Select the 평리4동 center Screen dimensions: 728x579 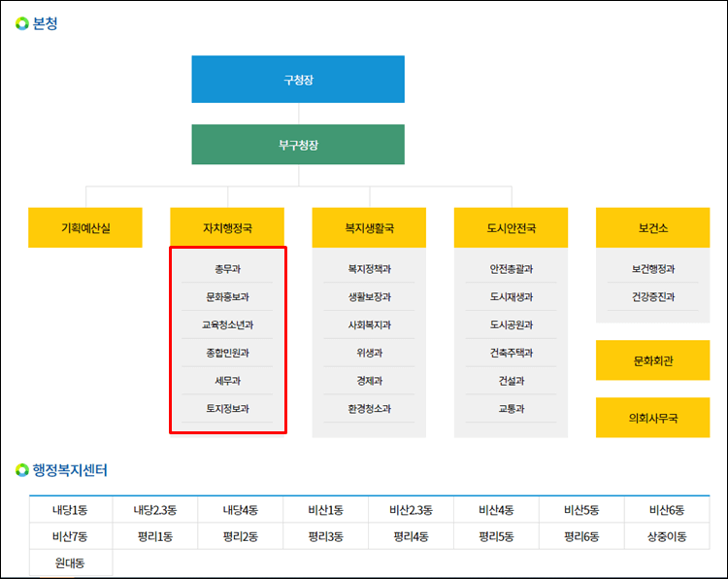click(x=411, y=536)
